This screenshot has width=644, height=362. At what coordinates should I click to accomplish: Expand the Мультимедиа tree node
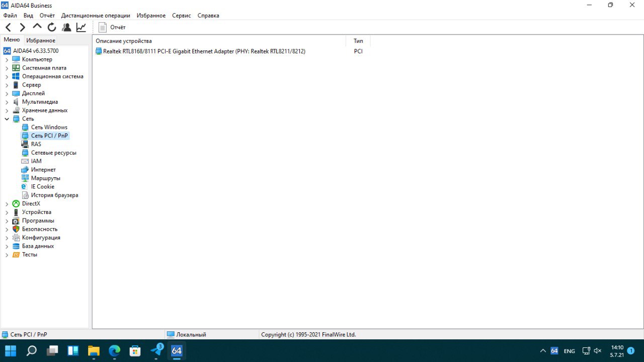point(7,102)
